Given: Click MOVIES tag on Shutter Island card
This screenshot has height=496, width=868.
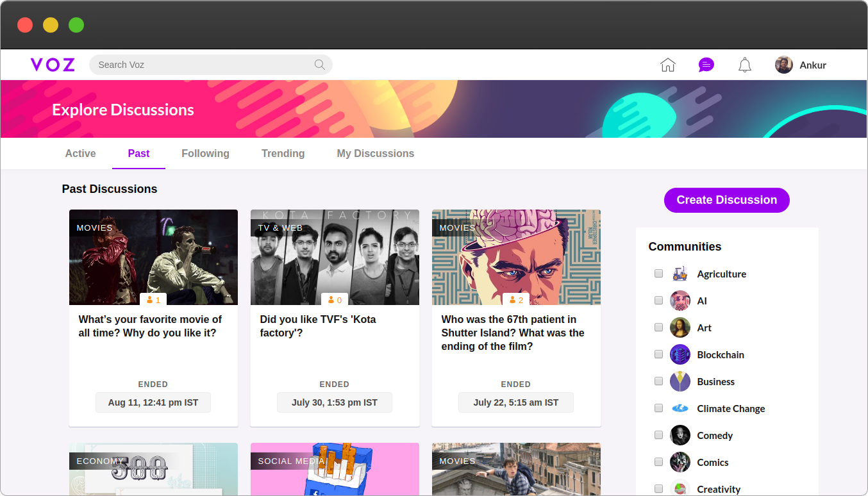Looking at the screenshot, I should pyautogui.click(x=457, y=227).
